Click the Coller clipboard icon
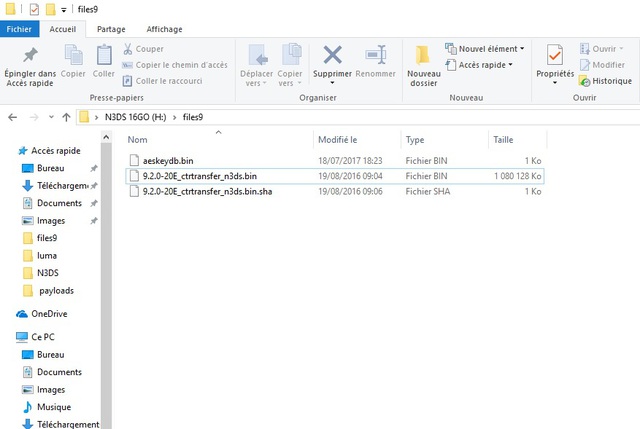Image resolution: width=640 pixels, height=429 pixels. click(x=104, y=57)
